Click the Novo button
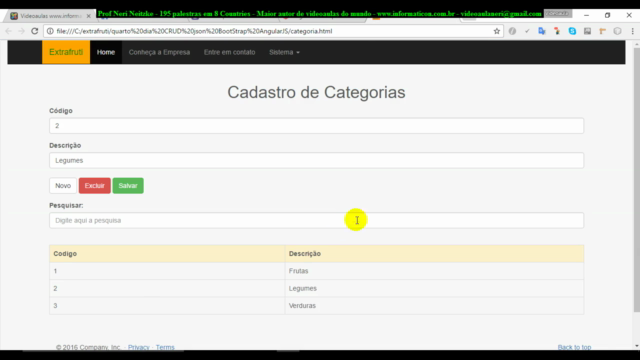This screenshot has width=640, height=360. (63, 186)
